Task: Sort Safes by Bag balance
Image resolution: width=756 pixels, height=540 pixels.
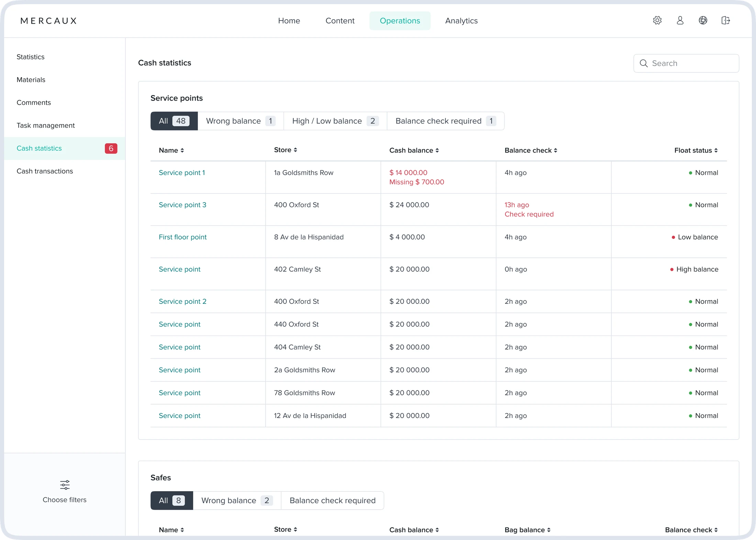Action: coord(527,530)
